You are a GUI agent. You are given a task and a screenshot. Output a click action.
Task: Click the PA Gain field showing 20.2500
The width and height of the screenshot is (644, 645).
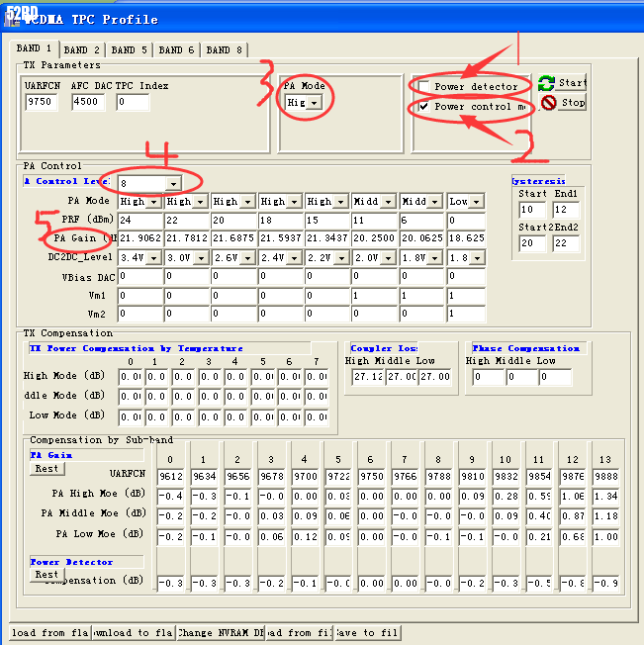pos(374,238)
